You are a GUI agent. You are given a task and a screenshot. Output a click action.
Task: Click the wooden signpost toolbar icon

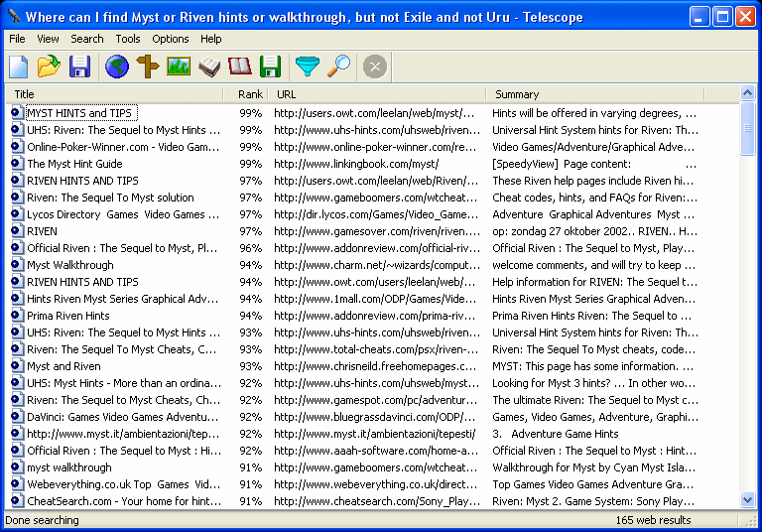pyautogui.click(x=147, y=66)
